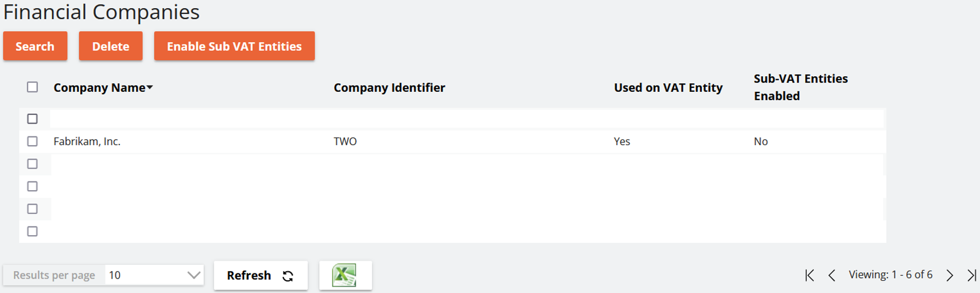Go to the first page of results
The height and width of the screenshot is (293, 980).
click(810, 275)
